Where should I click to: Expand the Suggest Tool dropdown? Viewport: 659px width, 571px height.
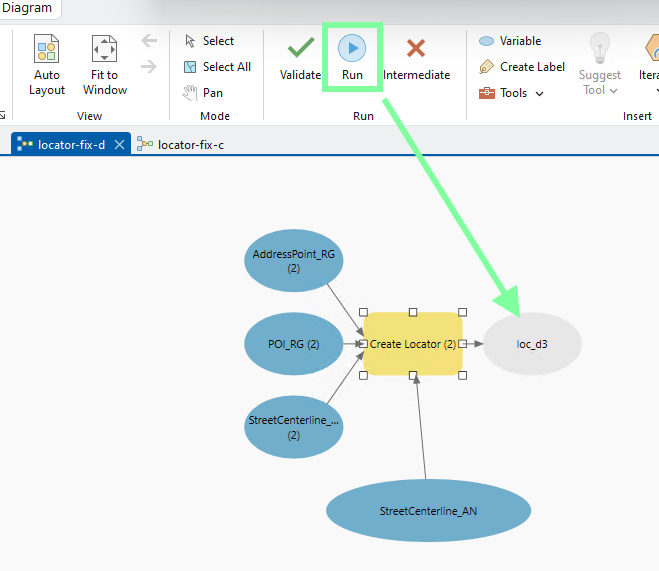tap(599, 91)
